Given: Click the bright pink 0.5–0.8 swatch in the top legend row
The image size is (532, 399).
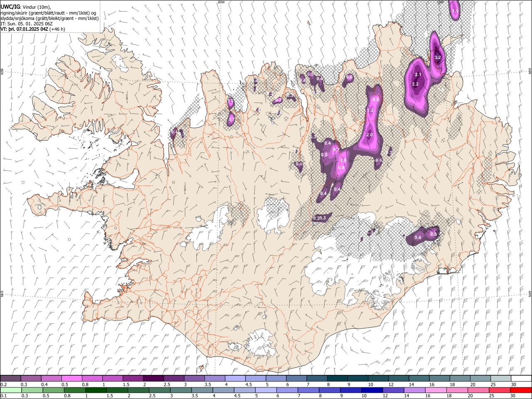Looking at the screenshot, I should (x=71, y=379).
